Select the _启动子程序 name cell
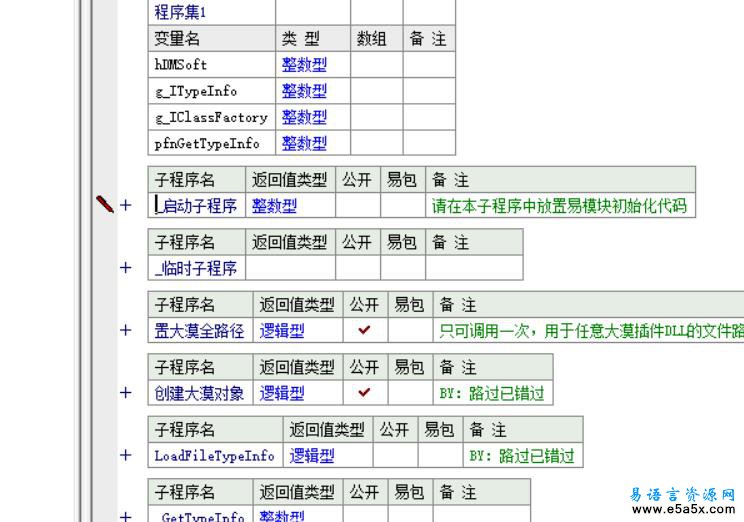744x522 pixels. pos(197,205)
